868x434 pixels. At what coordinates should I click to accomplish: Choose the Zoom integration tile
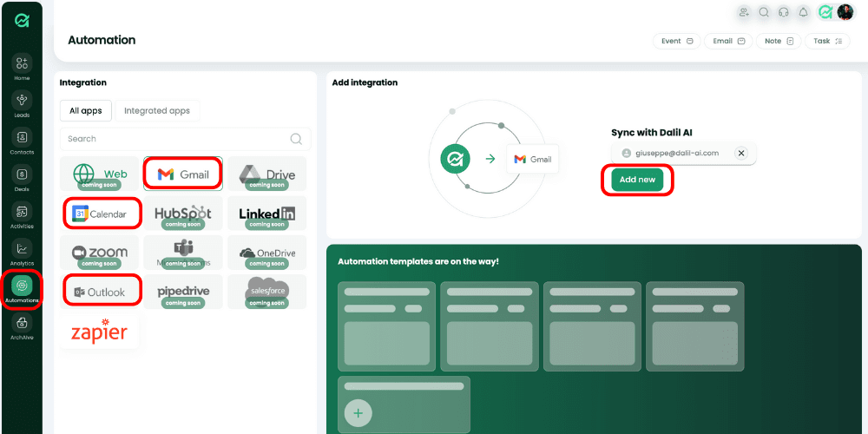pyautogui.click(x=100, y=253)
